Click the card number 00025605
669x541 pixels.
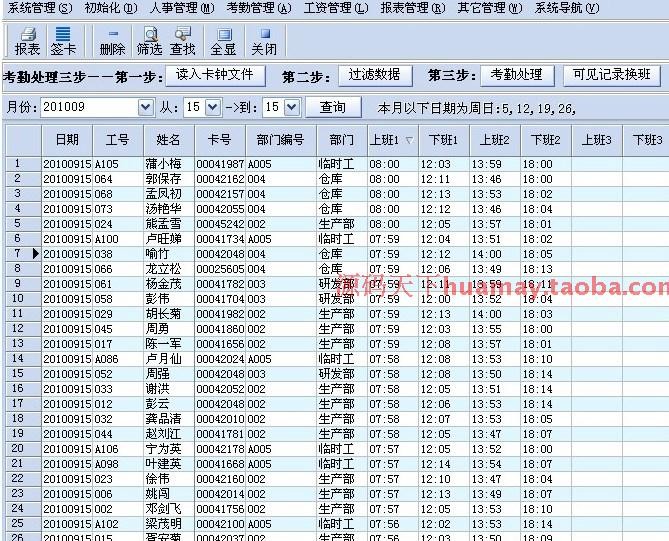(220, 269)
